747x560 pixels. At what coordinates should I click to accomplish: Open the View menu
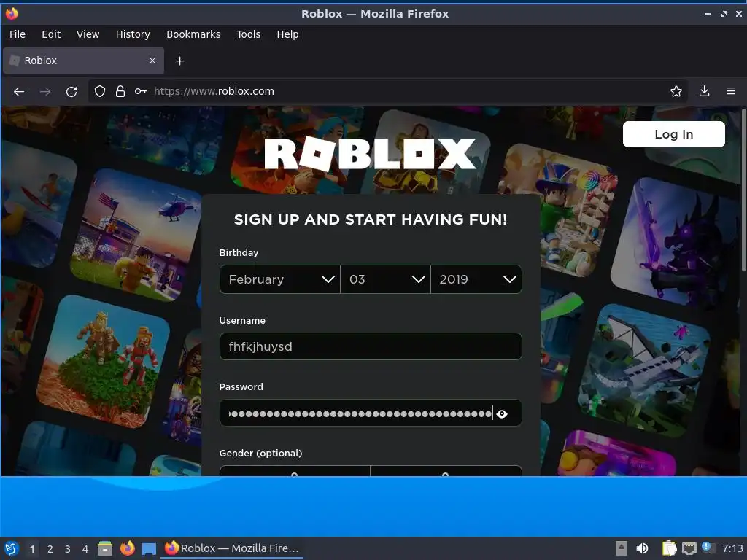click(x=88, y=34)
